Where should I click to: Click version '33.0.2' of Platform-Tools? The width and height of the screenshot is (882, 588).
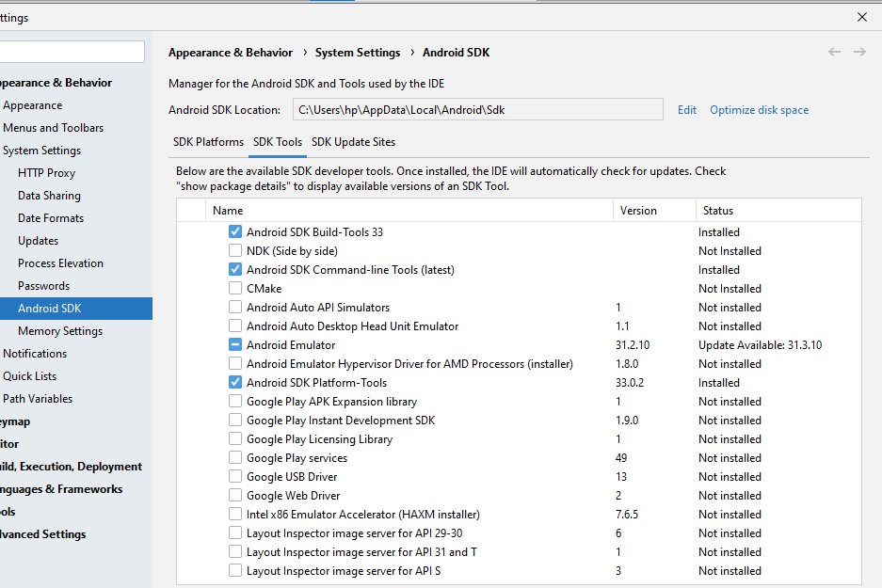(x=630, y=382)
